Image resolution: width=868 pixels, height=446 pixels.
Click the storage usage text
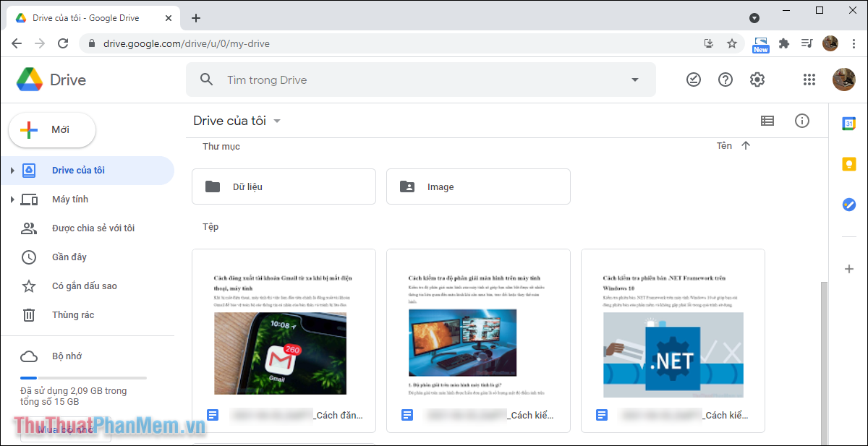pos(74,396)
